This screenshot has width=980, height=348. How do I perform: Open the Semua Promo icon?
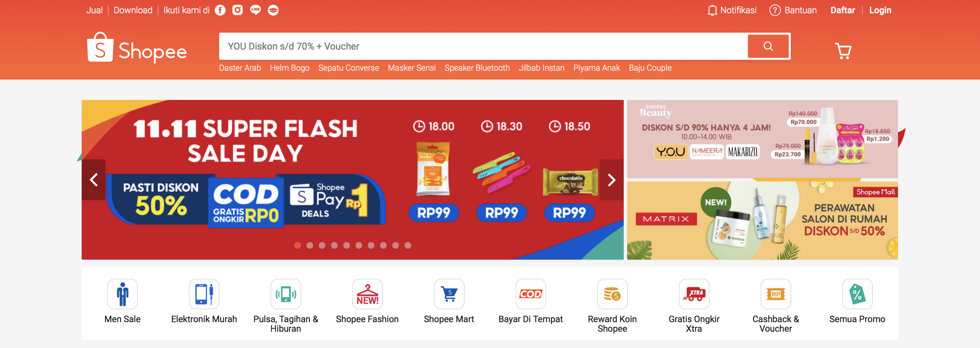[x=857, y=294]
